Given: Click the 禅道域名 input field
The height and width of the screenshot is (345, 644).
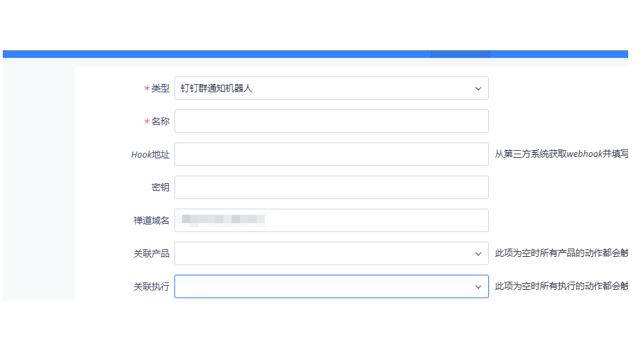Looking at the screenshot, I should coord(332,220).
